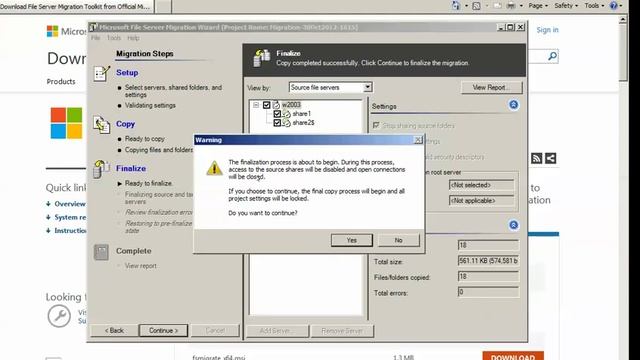Click the Continue button in wizard

click(163, 331)
